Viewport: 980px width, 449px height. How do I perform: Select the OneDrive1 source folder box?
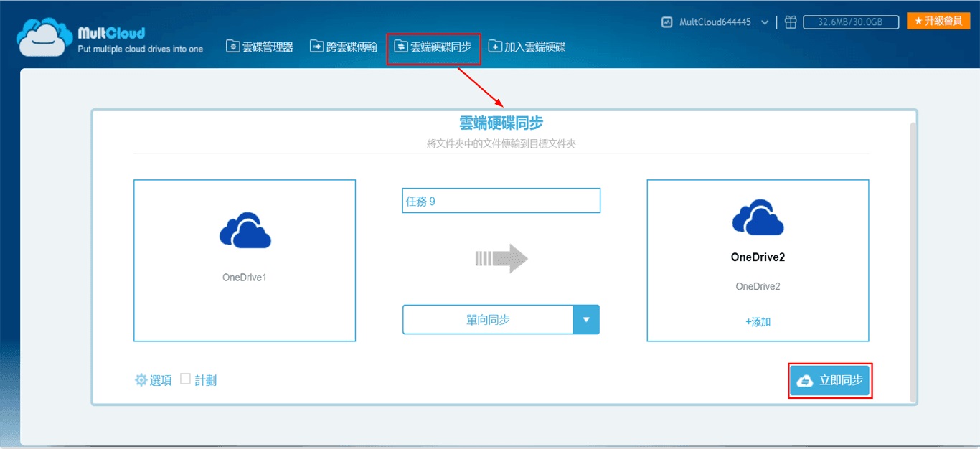coord(245,260)
